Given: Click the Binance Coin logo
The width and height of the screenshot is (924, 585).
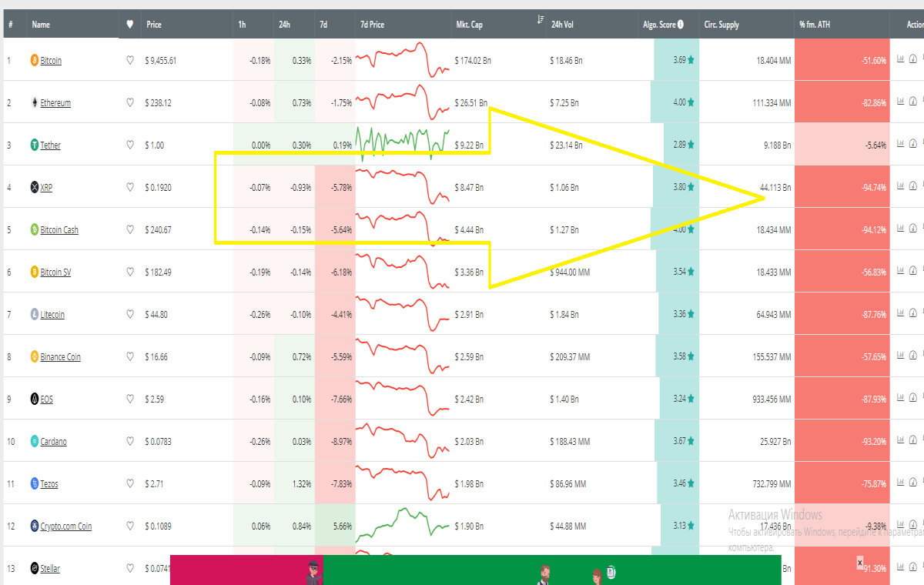Looking at the screenshot, I should (34, 356).
